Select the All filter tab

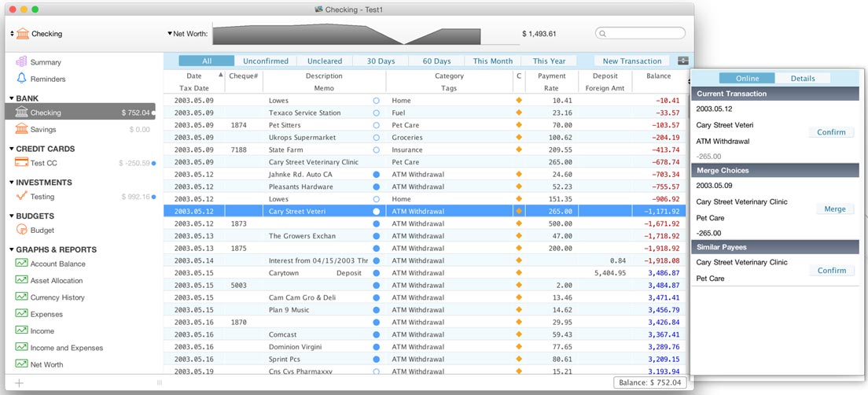[x=207, y=61]
